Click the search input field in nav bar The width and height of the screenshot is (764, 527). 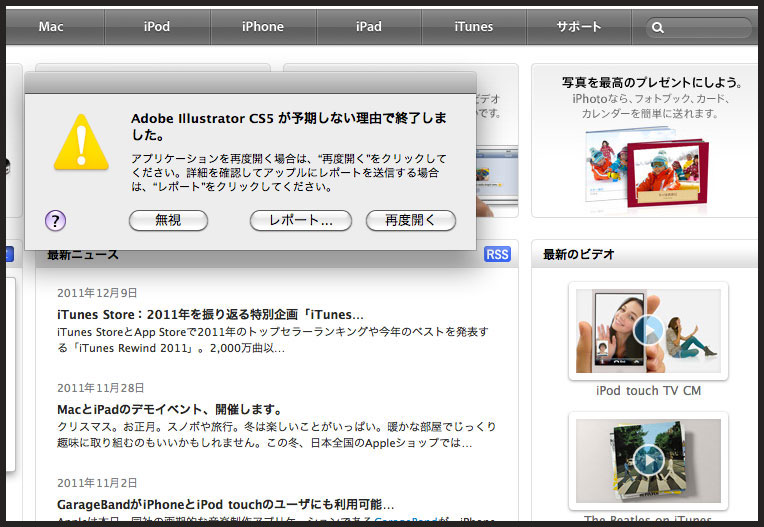click(x=699, y=28)
